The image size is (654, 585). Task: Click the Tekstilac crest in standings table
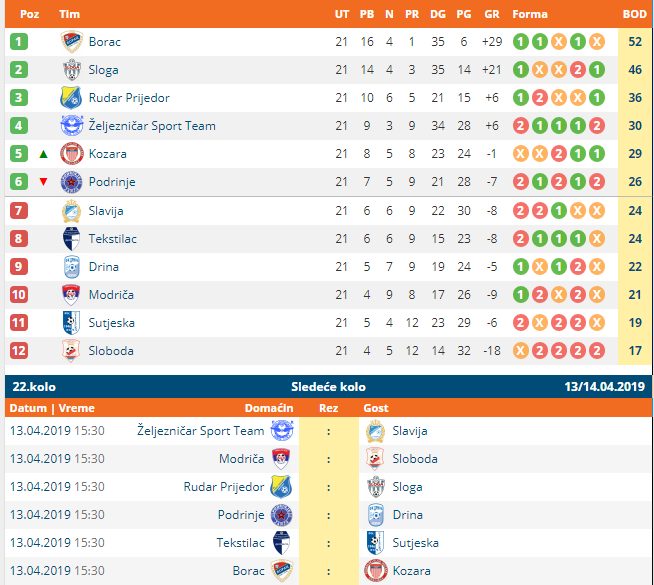click(x=71, y=239)
